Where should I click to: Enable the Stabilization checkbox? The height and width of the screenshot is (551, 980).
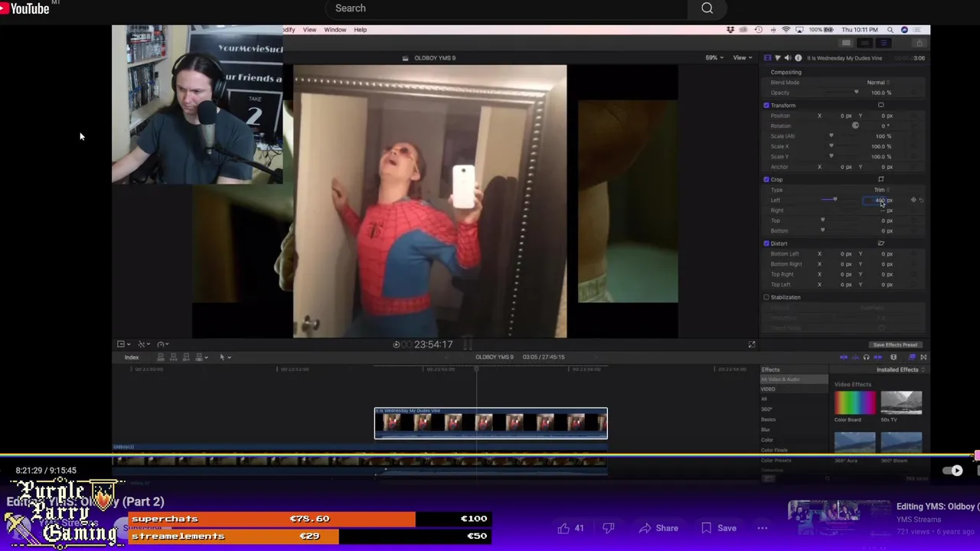point(766,297)
